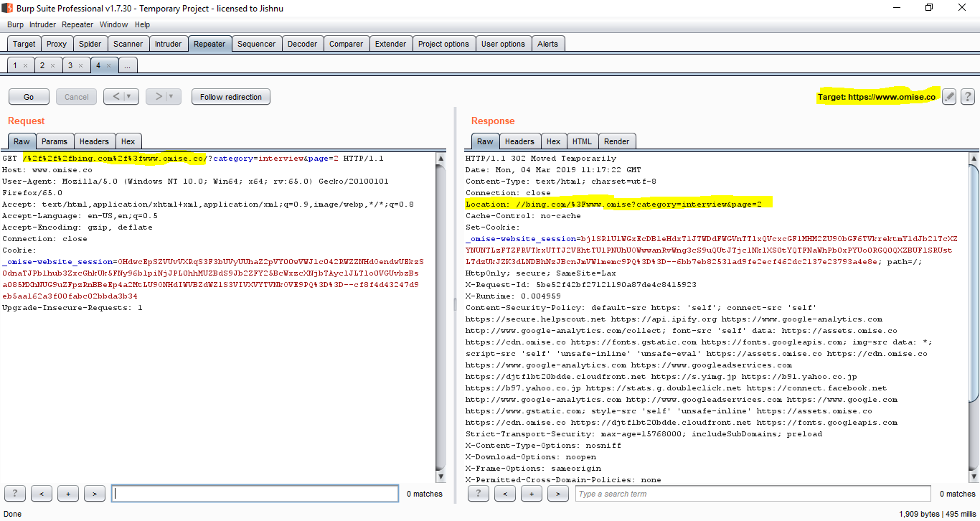
Task: Close Repeater tab 2 with its x
Action: click(53, 65)
